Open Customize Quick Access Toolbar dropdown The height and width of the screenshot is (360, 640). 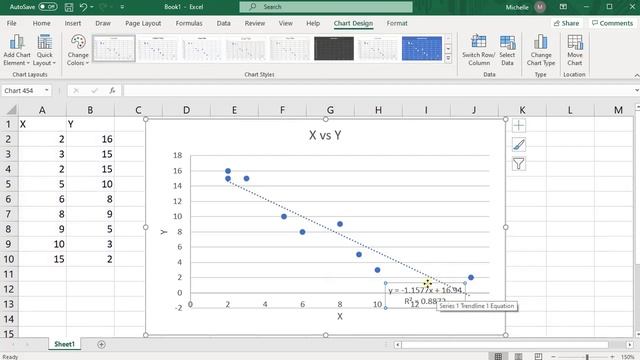tap(122, 7)
